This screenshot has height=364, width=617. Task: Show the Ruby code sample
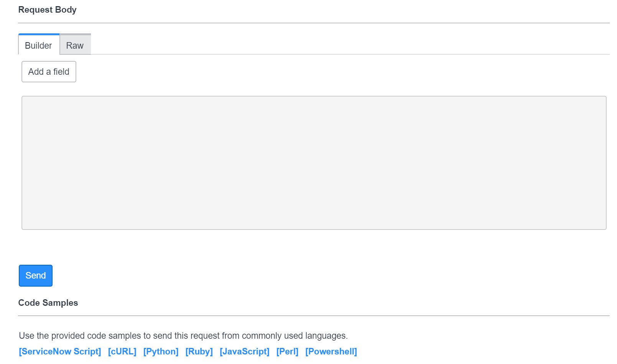[x=199, y=351]
